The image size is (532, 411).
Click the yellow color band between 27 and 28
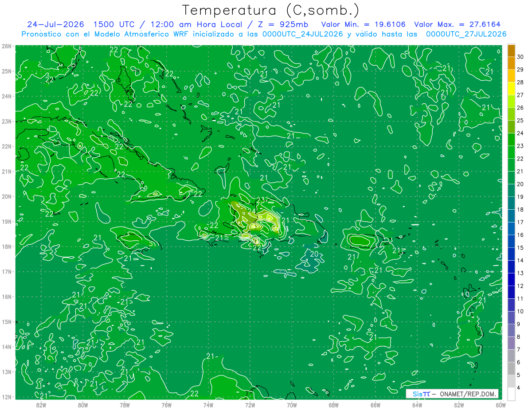point(511,88)
